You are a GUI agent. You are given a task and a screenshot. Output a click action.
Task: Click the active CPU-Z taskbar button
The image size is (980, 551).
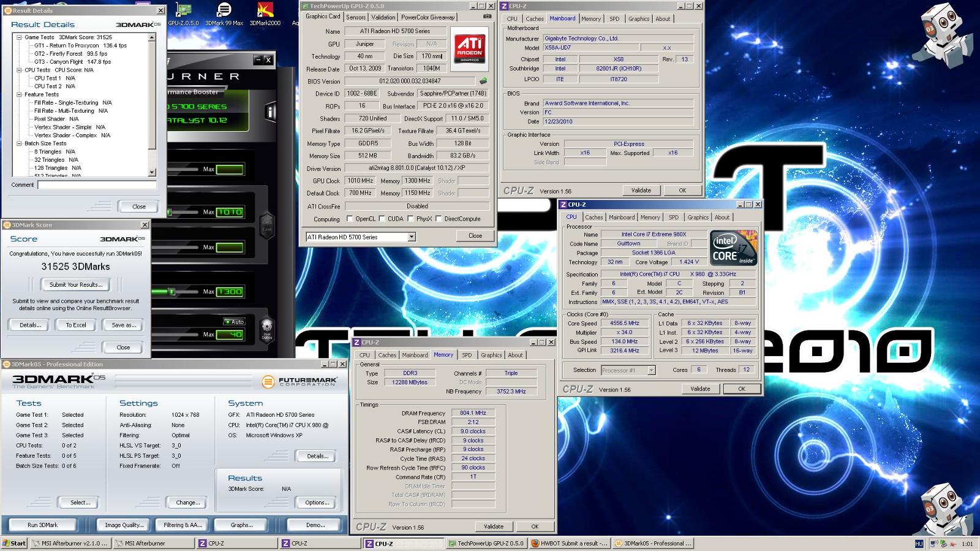(403, 543)
